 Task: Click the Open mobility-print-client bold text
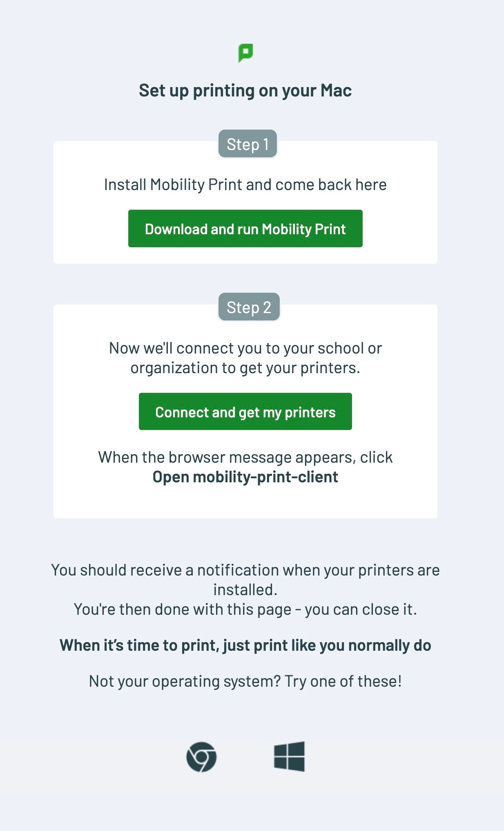click(x=245, y=477)
